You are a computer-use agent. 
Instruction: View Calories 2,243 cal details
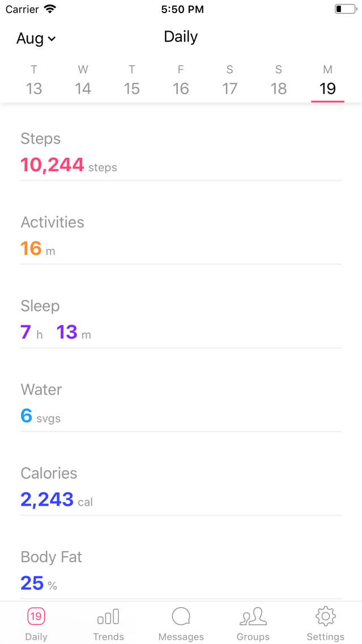pyautogui.click(x=181, y=488)
